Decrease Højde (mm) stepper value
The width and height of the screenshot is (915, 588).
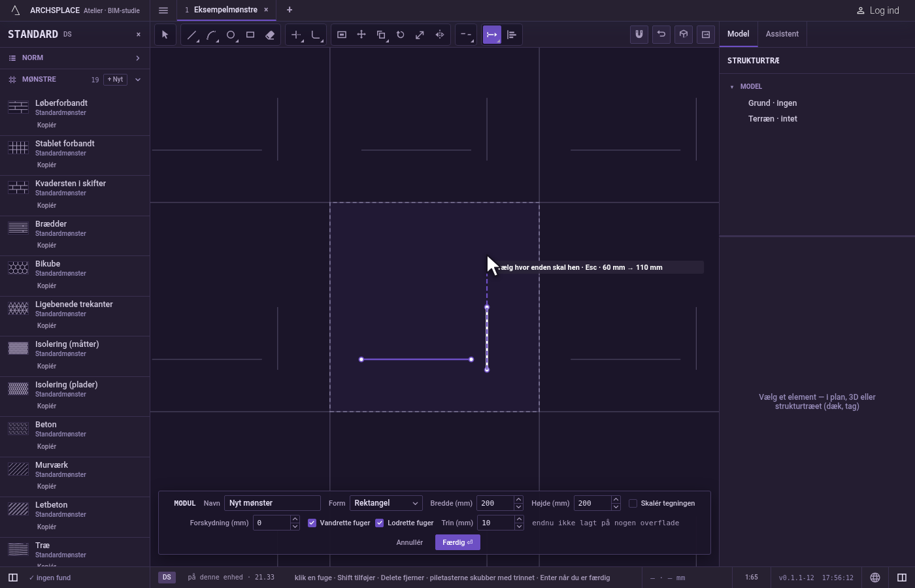pyautogui.click(x=616, y=507)
